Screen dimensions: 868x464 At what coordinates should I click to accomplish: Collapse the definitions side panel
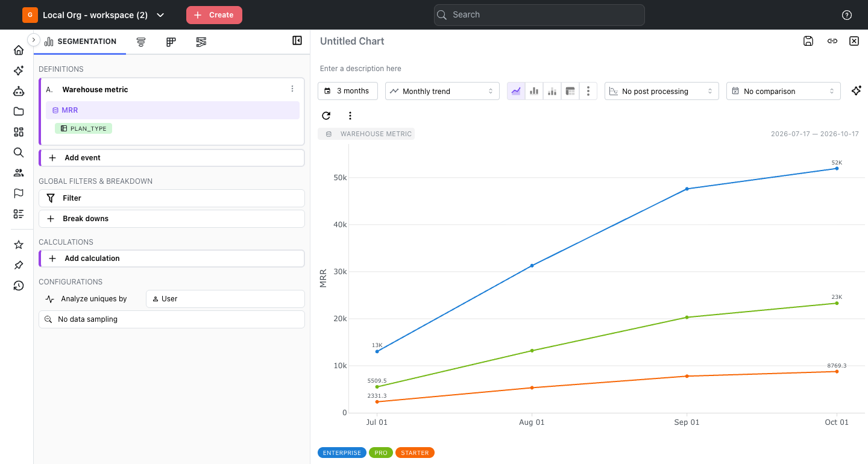pos(297,40)
